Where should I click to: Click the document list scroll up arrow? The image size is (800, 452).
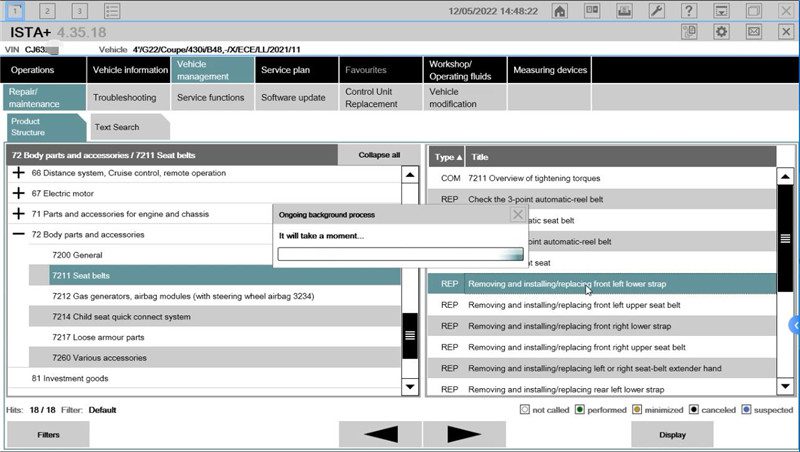tap(785, 177)
